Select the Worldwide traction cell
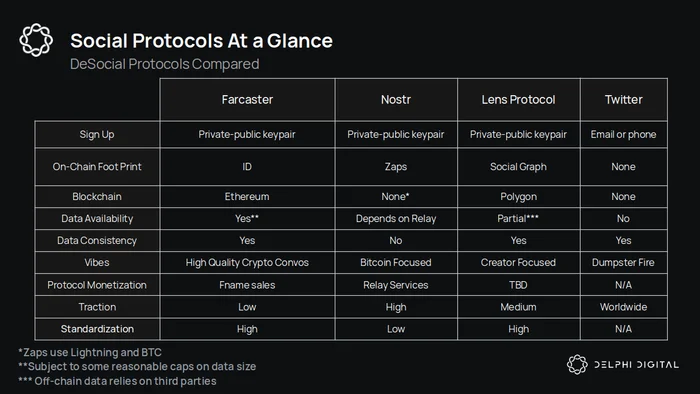The image size is (700, 394). coord(624,307)
